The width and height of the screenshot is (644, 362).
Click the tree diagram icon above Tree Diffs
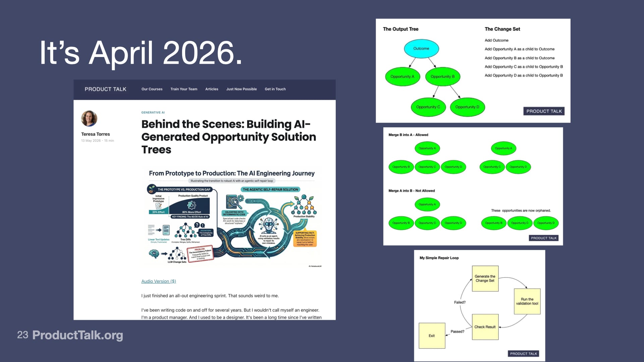pyautogui.click(x=185, y=230)
